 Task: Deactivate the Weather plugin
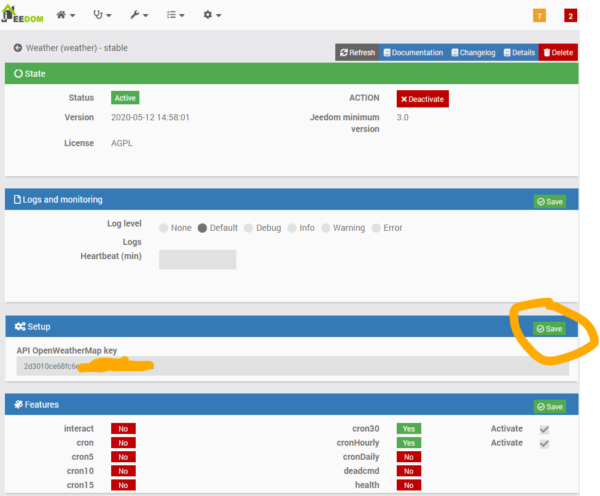[x=421, y=99]
